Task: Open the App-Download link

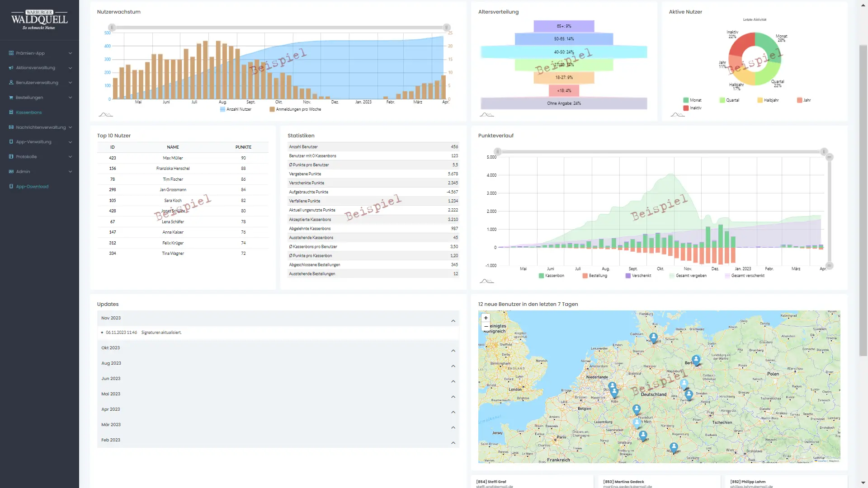Action: tap(32, 187)
